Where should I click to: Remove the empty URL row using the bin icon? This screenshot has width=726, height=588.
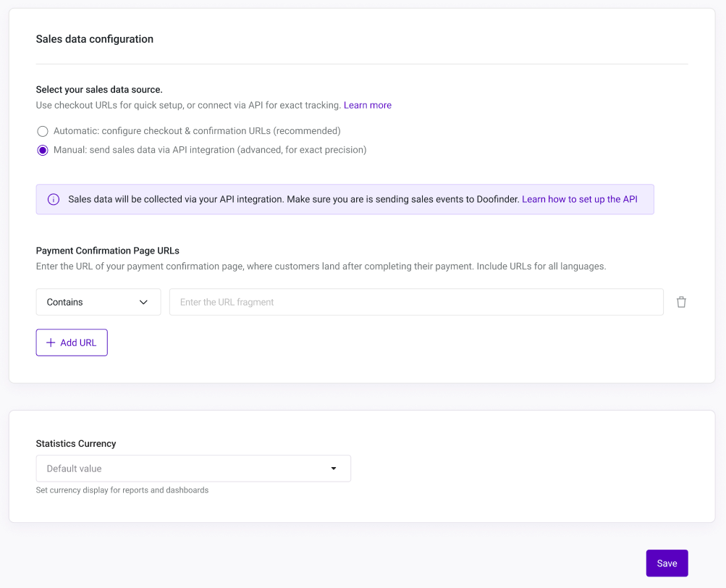pos(681,302)
